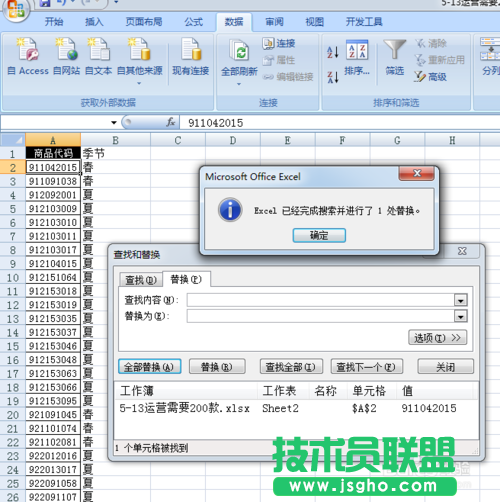Open Advanced (高级) filter
Screen dimensions: 500x502
(x=430, y=77)
